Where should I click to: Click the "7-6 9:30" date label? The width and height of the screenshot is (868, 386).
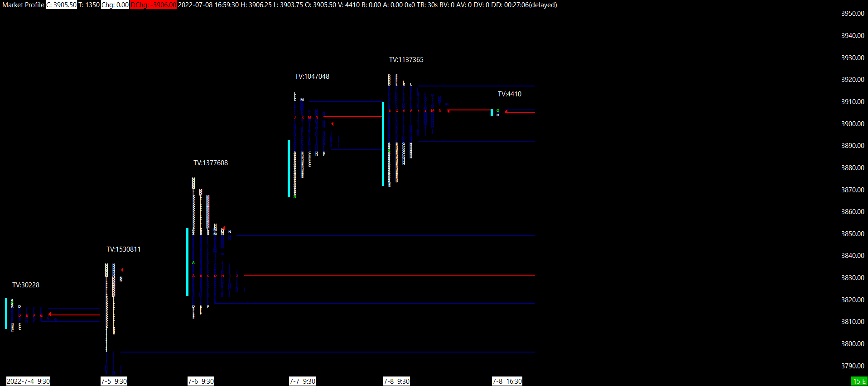[201, 381]
